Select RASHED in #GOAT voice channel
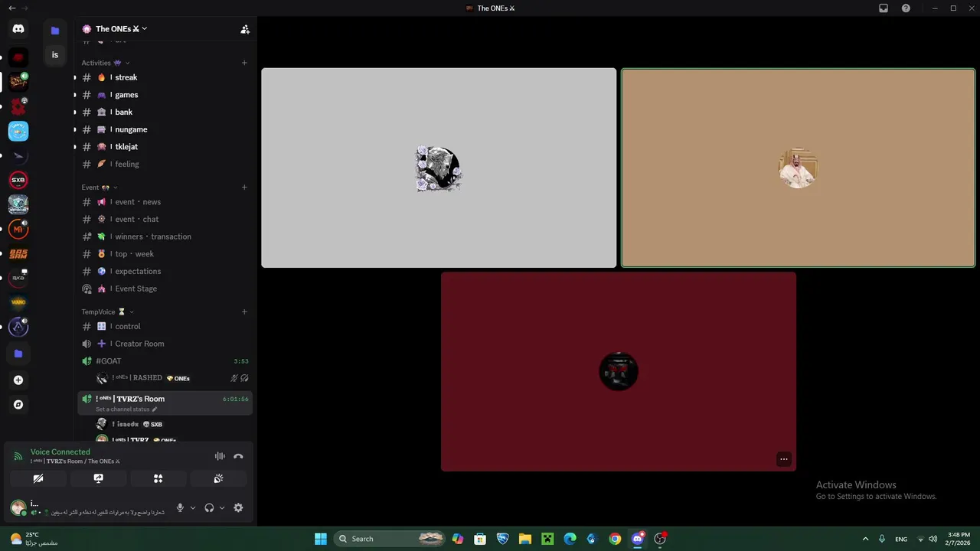Screen dimensions: 980x551 pos(172,378)
